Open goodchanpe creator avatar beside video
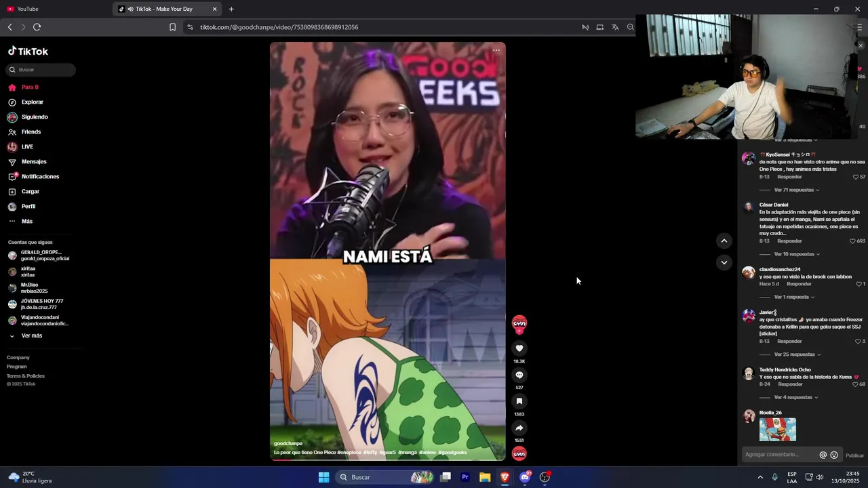Image resolution: width=868 pixels, height=488 pixels. (x=519, y=323)
